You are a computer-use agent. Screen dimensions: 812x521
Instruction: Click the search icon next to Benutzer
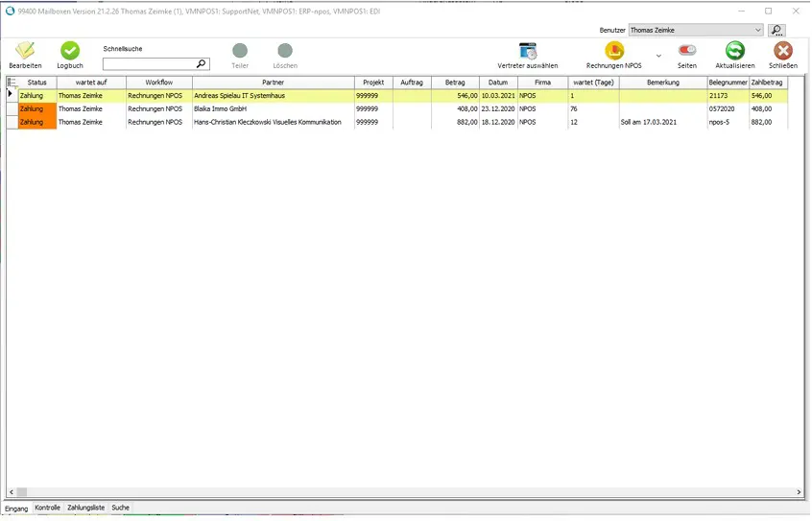pos(776,31)
